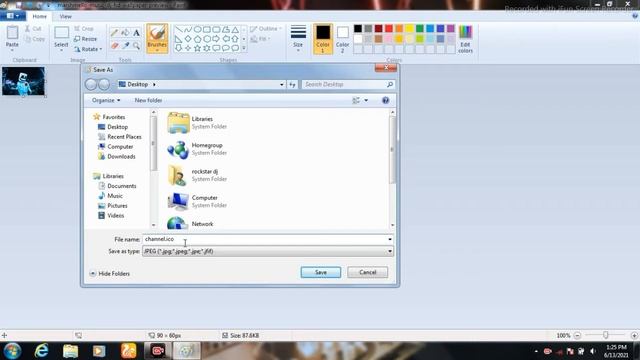This screenshot has height=360, width=640.
Task: Click the Paste icon in Clipboard group
Action: pyautogui.click(x=12, y=33)
